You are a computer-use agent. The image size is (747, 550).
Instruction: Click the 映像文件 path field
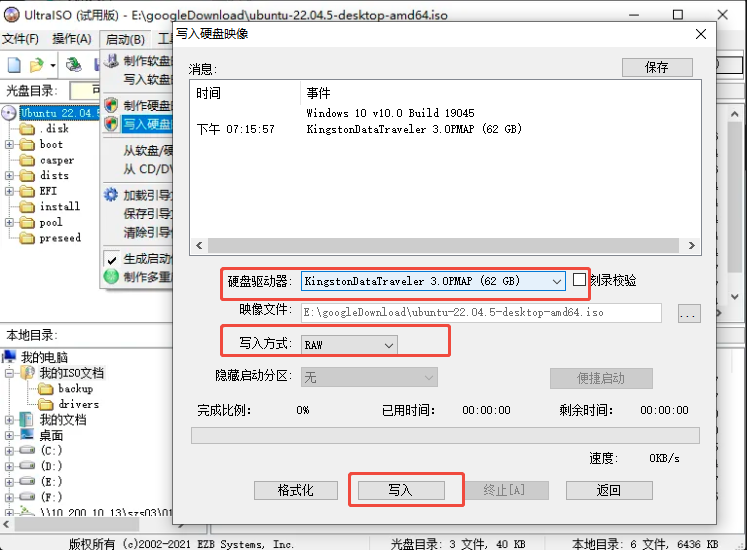[481, 313]
